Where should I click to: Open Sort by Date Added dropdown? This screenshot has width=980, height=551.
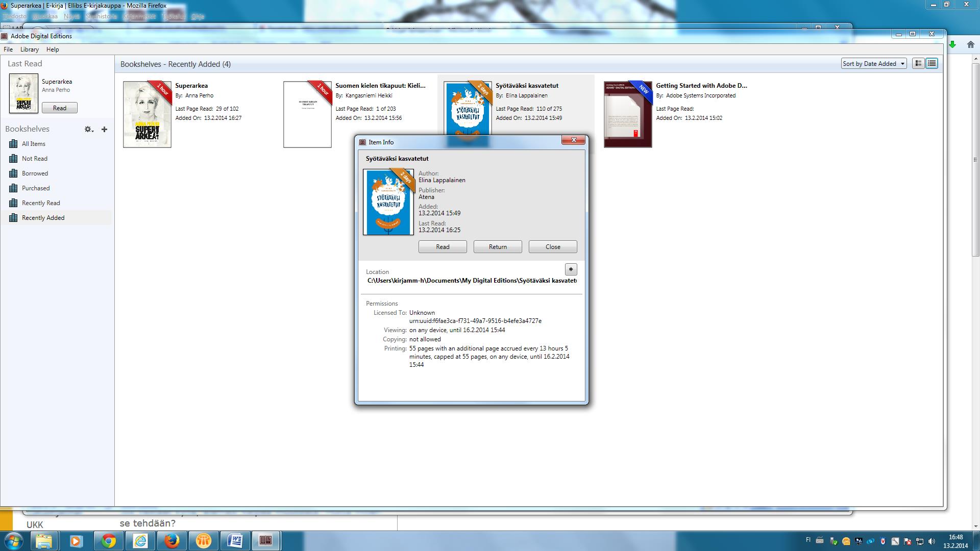874,64
